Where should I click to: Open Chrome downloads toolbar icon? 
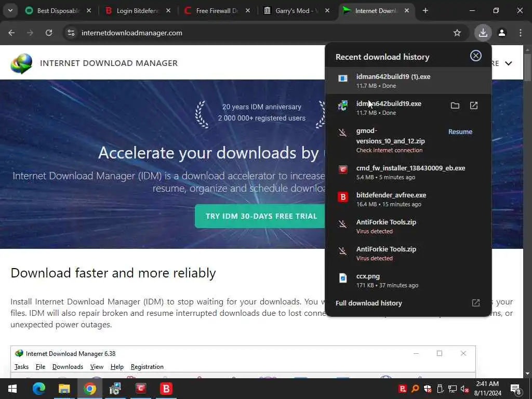point(483,33)
